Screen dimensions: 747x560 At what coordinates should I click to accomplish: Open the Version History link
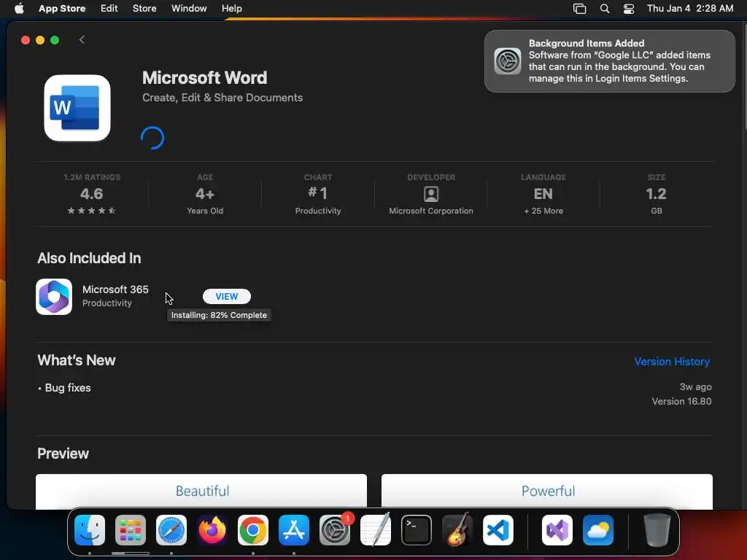pyautogui.click(x=672, y=362)
